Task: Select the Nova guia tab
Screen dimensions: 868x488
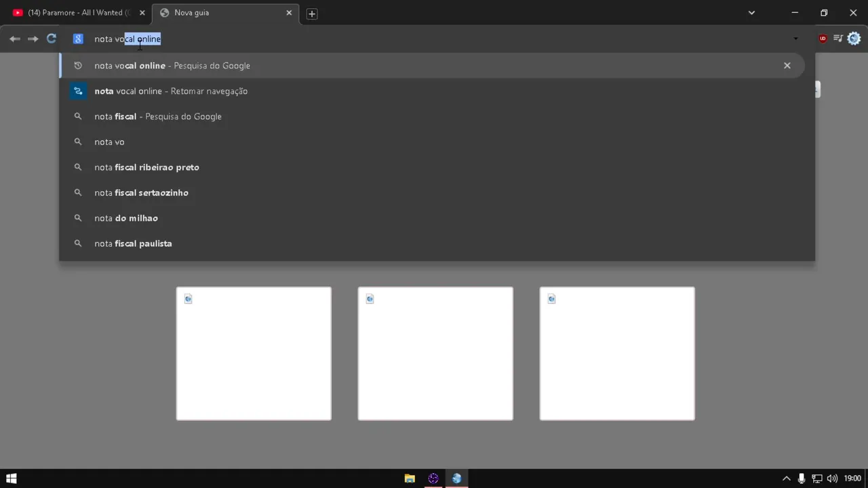Action: 226,13
